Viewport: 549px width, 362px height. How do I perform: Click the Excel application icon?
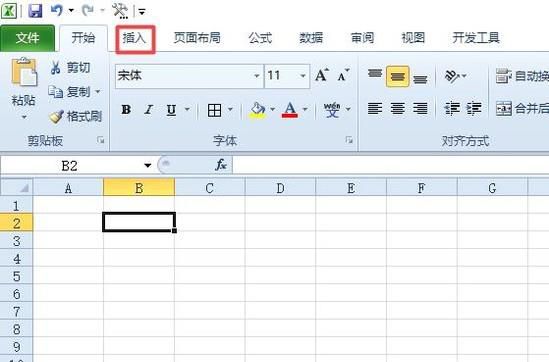point(9,11)
